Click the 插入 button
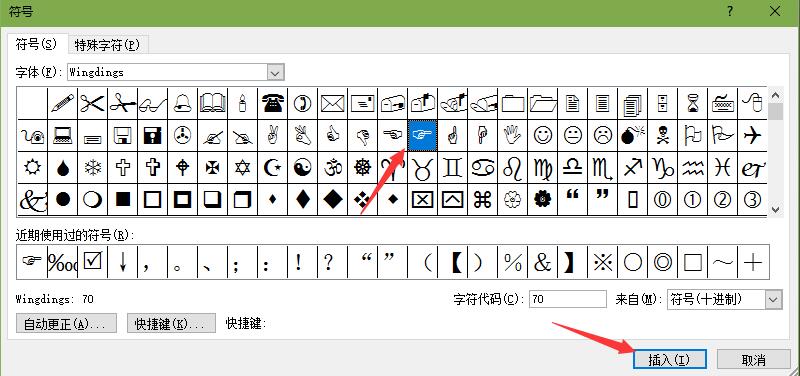Screen dimensions: 800x376 [x=669, y=360]
